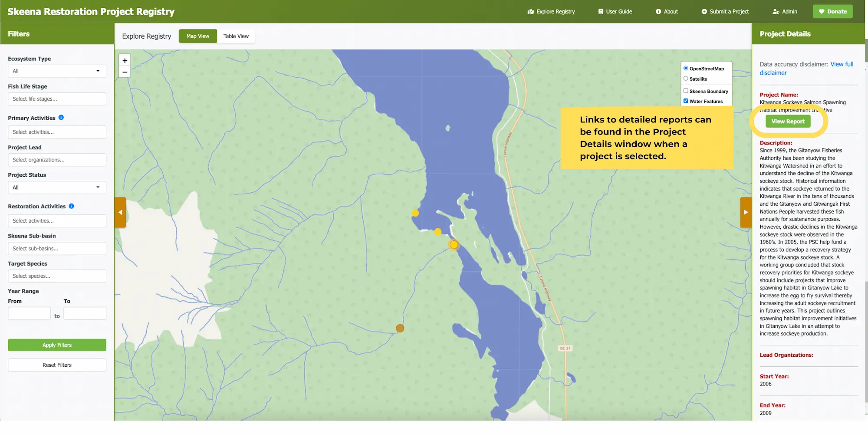868x434 pixels.
Task: Switch to Table View tab
Action: (x=236, y=36)
